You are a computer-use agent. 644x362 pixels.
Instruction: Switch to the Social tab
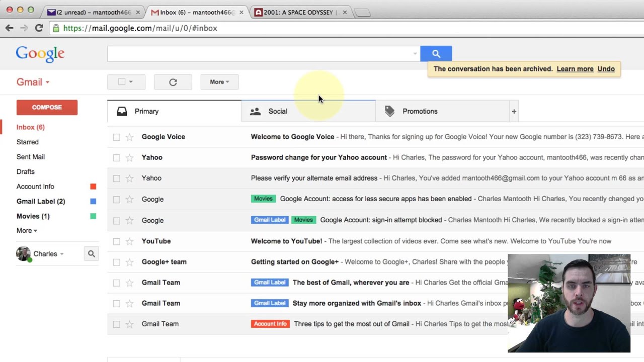pyautogui.click(x=277, y=112)
